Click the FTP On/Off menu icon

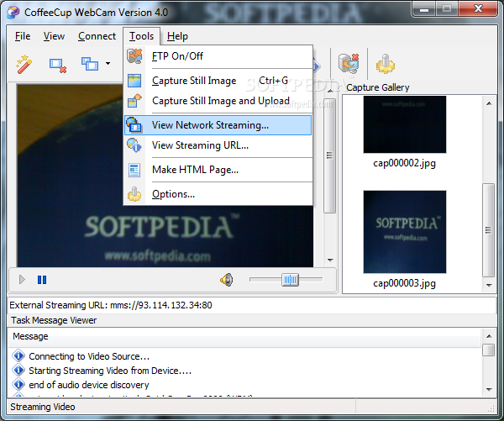134,56
